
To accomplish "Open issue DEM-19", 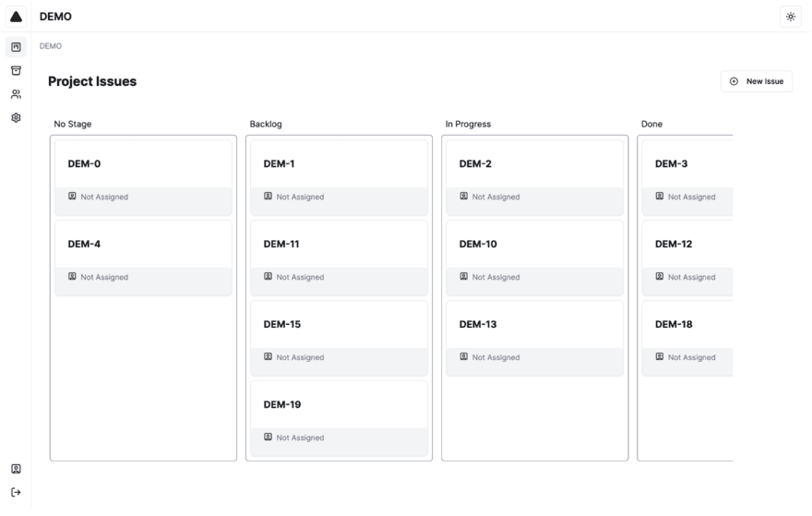I will [340, 418].
